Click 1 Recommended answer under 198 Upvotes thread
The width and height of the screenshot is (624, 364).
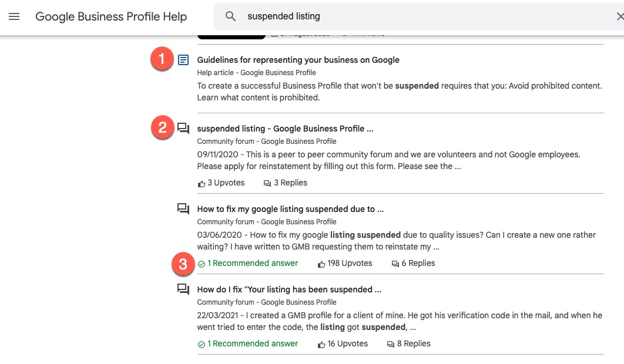coord(253,264)
